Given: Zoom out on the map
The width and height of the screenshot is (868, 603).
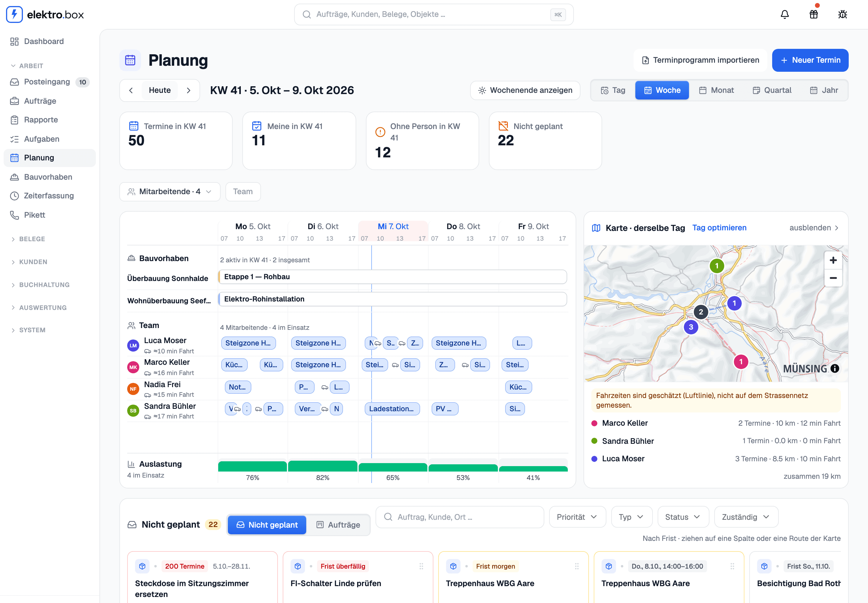Looking at the screenshot, I should tap(833, 278).
